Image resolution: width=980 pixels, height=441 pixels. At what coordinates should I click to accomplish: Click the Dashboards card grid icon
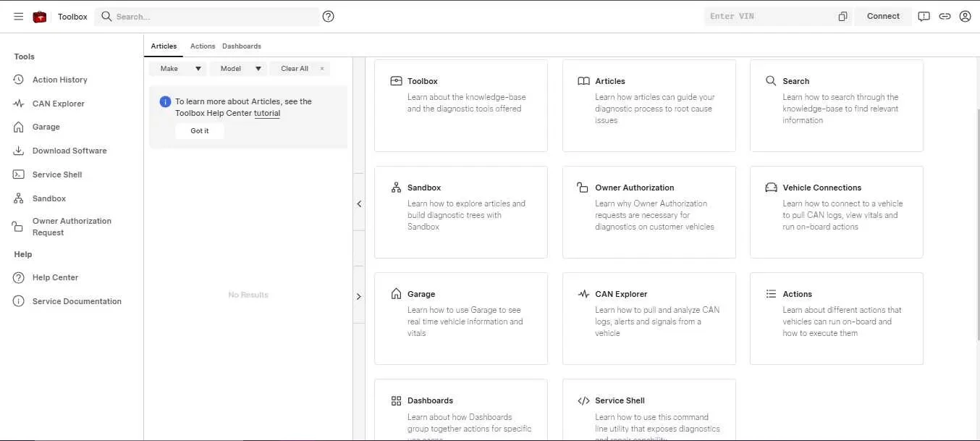coord(396,400)
